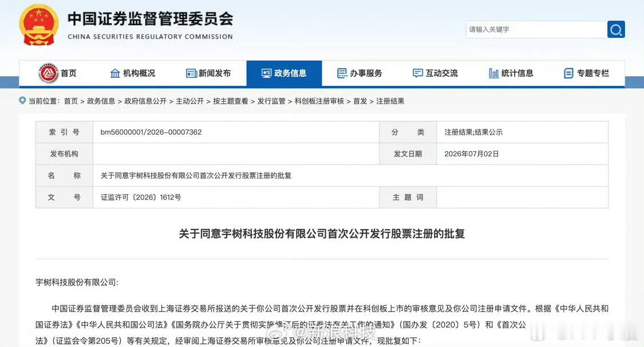The height and width of the screenshot is (347, 644).
Task: Click the bold centered article headline
Action: tap(322, 234)
